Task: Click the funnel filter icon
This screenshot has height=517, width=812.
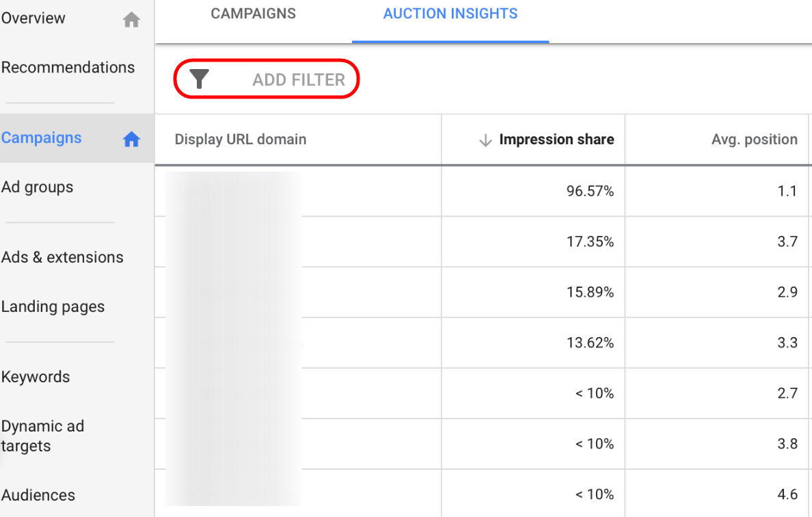Action: click(199, 80)
